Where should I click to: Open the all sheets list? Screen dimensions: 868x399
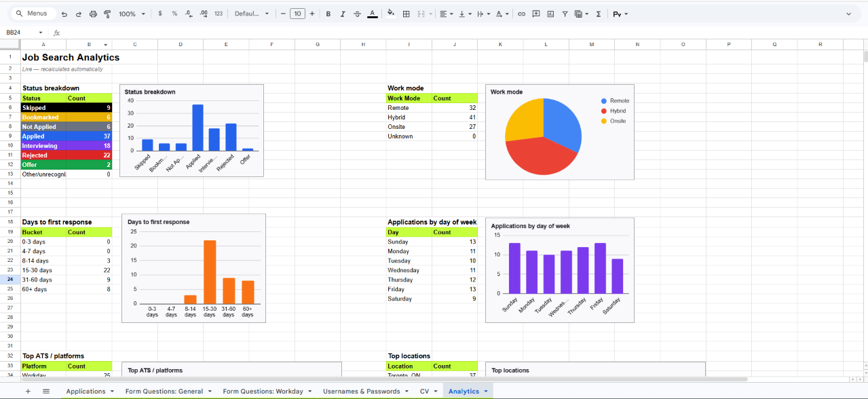[46, 391]
